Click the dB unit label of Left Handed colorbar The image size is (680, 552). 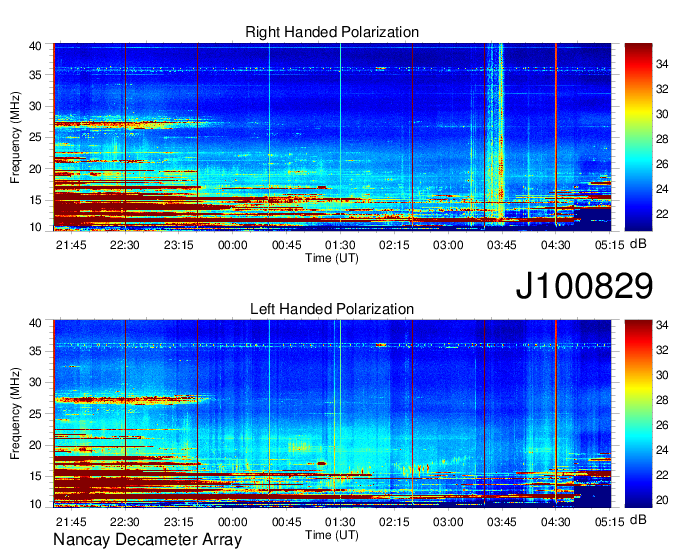coord(638,520)
